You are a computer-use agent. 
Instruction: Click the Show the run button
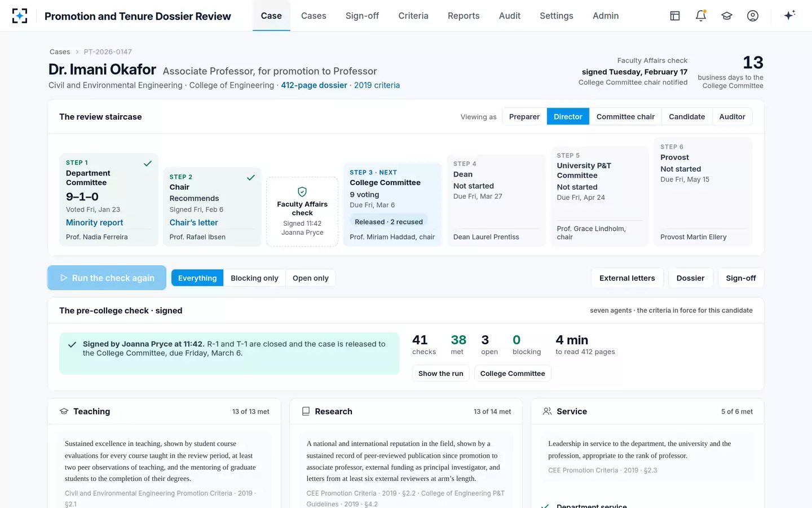pyautogui.click(x=441, y=374)
